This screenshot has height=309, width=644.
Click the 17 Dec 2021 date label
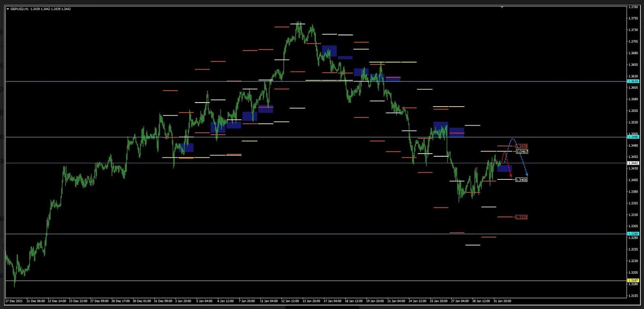(x=14, y=301)
